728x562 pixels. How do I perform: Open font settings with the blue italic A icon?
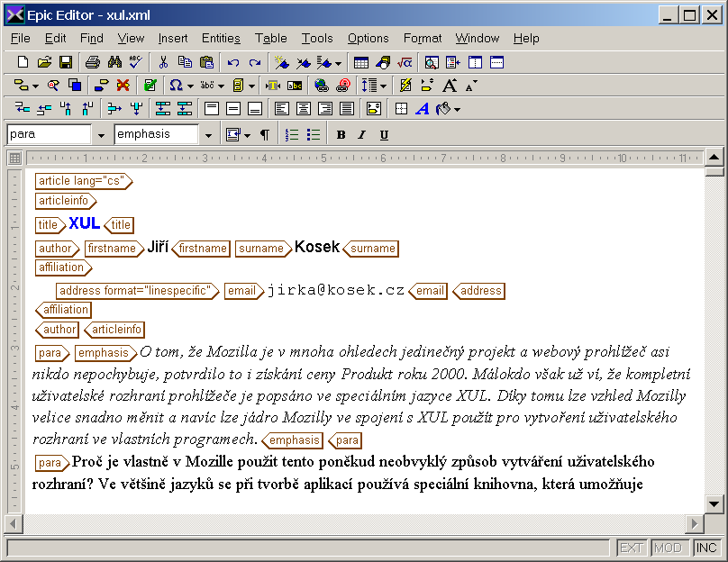point(422,109)
